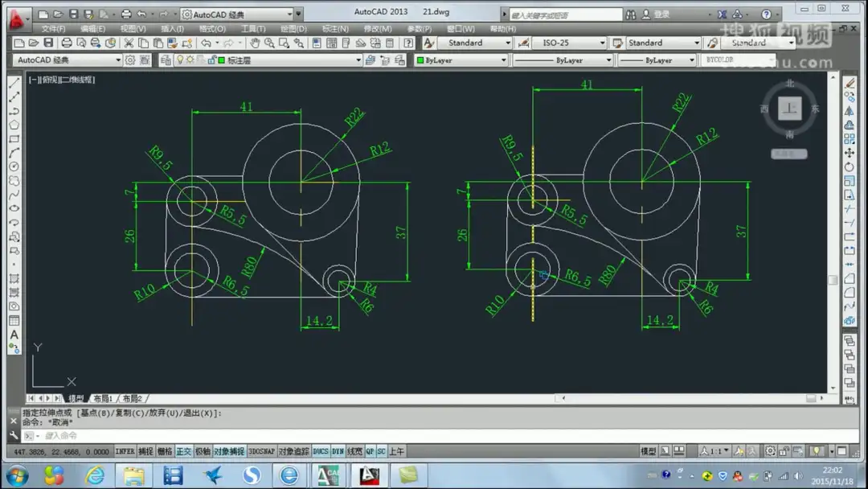The image size is (868, 489).
Task: Switch to the 布局1 layout tab
Action: [x=103, y=398]
